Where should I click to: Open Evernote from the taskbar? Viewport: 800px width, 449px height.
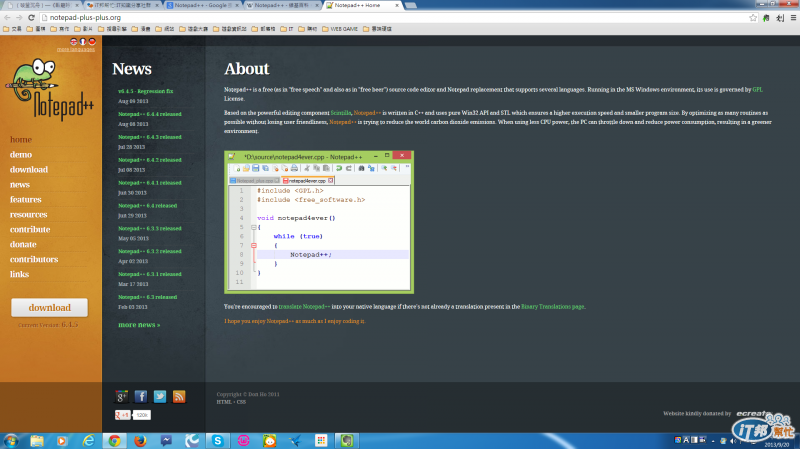click(x=346, y=440)
